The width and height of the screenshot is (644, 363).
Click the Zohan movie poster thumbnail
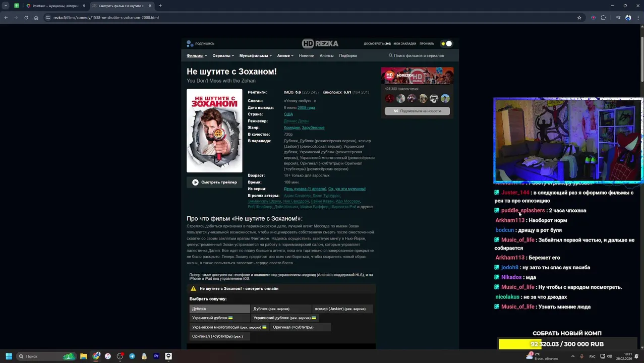pos(214,131)
